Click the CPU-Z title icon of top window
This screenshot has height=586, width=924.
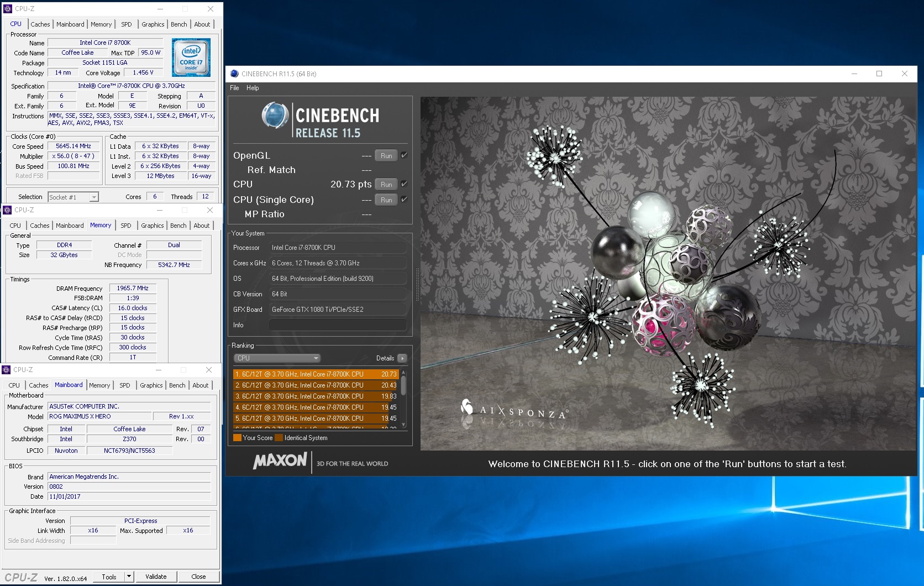pyautogui.click(x=8, y=9)
